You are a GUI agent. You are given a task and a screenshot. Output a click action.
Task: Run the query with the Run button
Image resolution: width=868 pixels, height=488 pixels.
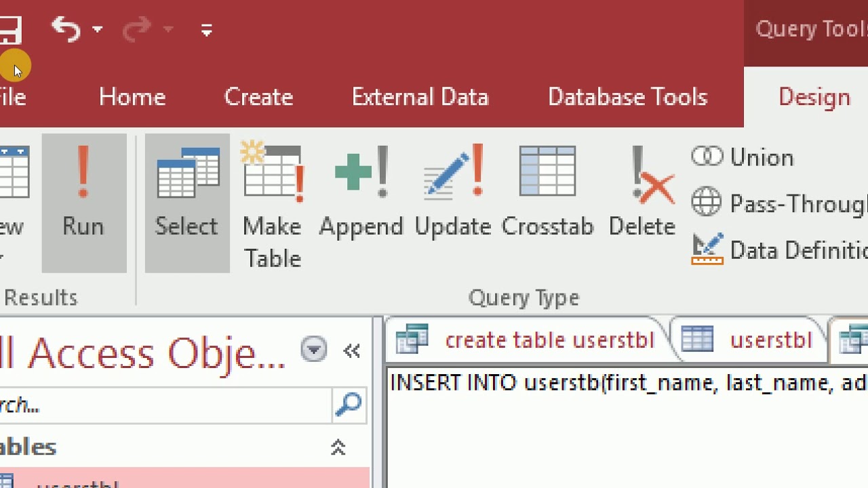pos(83,203)
